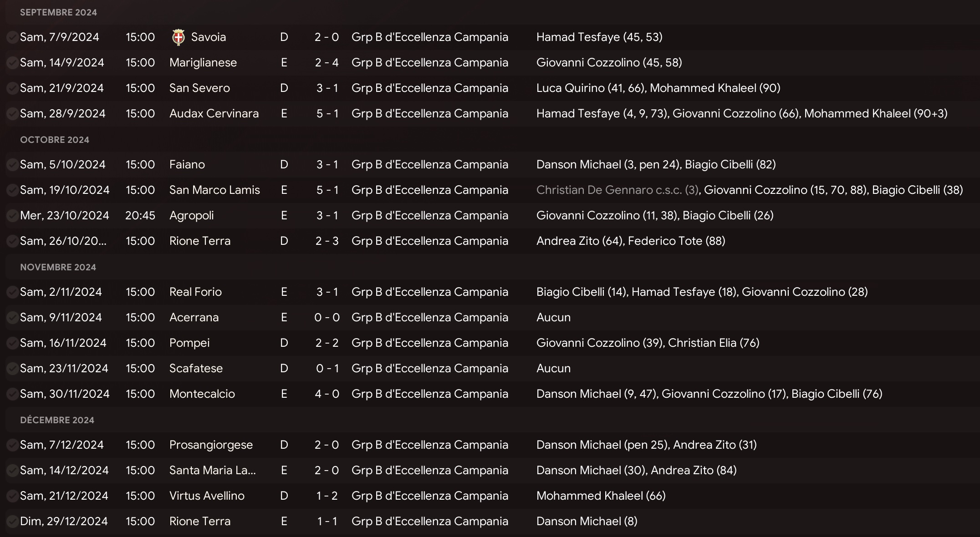
Task: Click the checkmark icon for the 7/12/2024 match
Action: pos(12,445)
